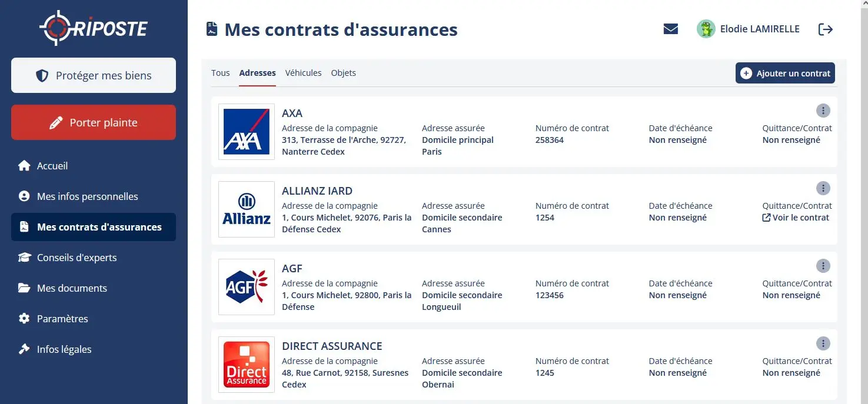This screenshot has width=868, height=404.
Task: Open the AXA contract three-dot menu
Action: point(823,111)
